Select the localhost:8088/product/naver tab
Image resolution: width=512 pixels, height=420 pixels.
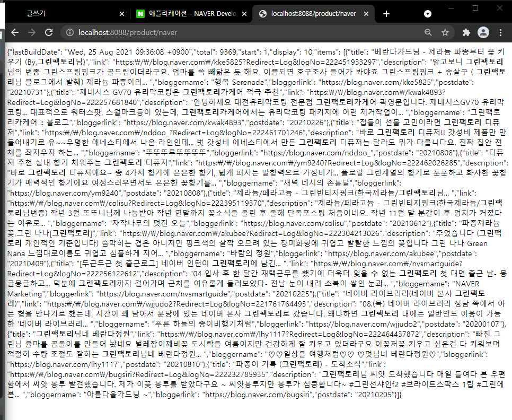point(313,14)
